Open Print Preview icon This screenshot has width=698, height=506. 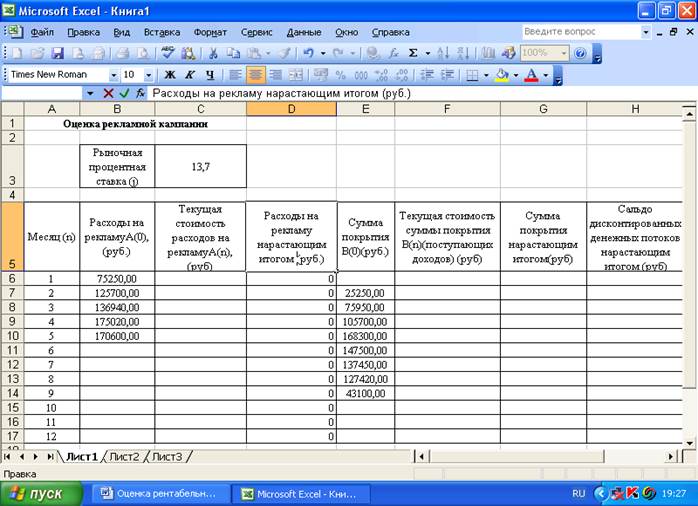click(x=142, y=53)
